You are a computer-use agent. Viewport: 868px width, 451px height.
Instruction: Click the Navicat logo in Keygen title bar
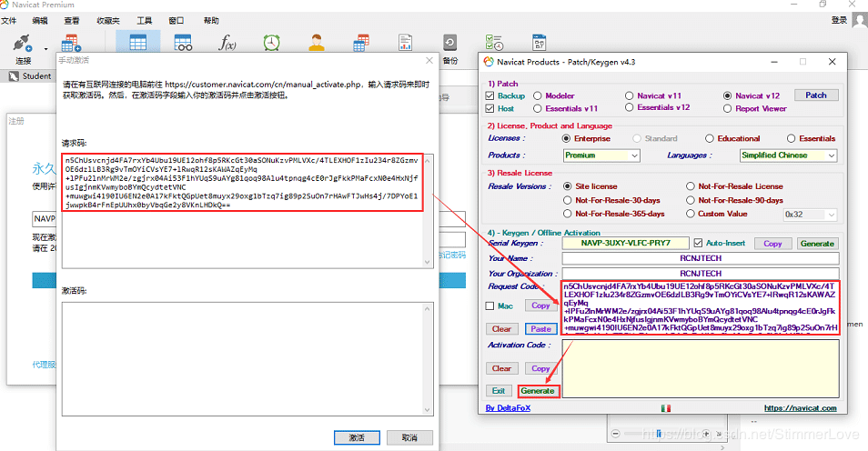point(489,62)
